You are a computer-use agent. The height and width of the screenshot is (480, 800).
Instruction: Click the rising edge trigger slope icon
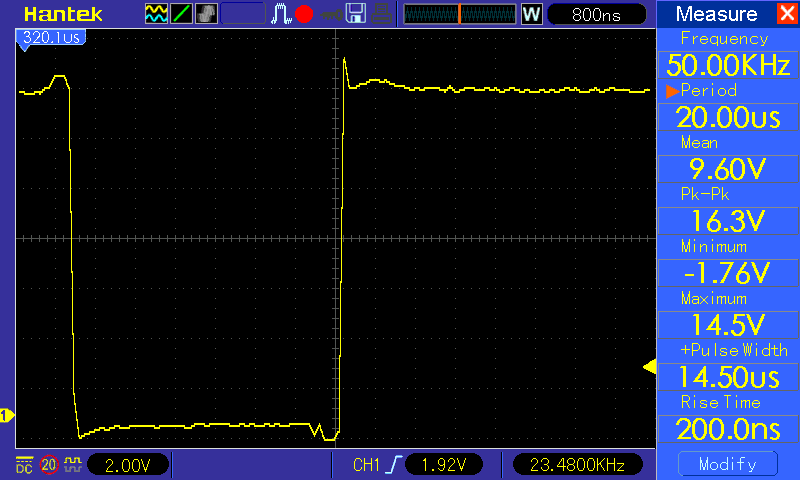pos(395,465)
